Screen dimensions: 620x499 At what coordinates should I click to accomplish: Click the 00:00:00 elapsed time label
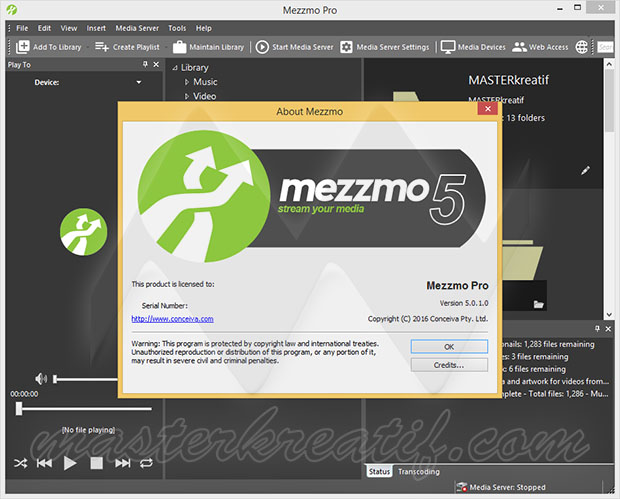24,394
